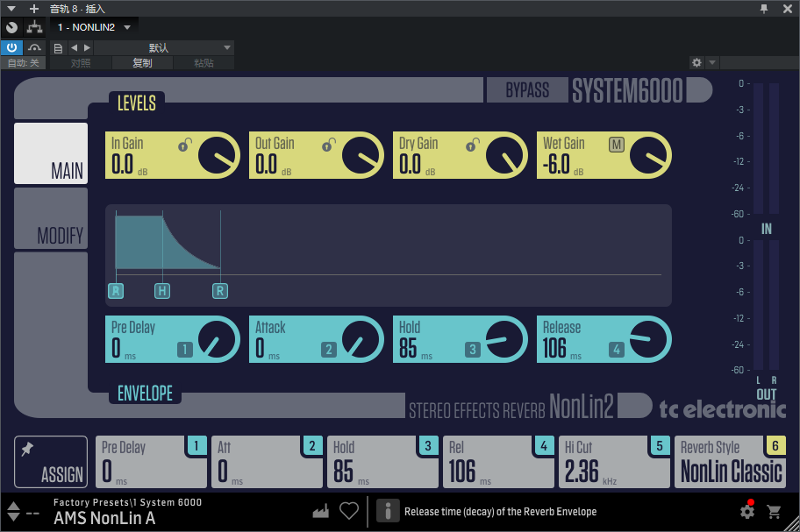Toggle the In Gain lock
The image size is (800, 532).
pyautogui.click(x=185, y=145)
